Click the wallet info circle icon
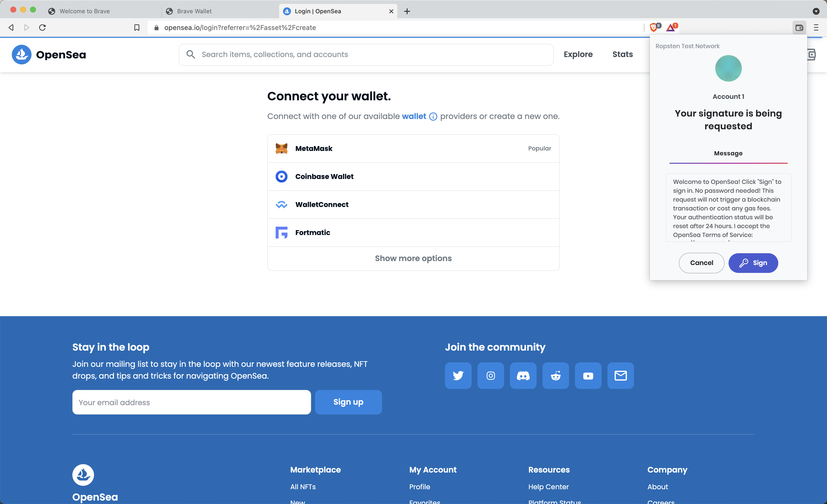Viewport: 827px width, 504px height. tap(433, 116)
